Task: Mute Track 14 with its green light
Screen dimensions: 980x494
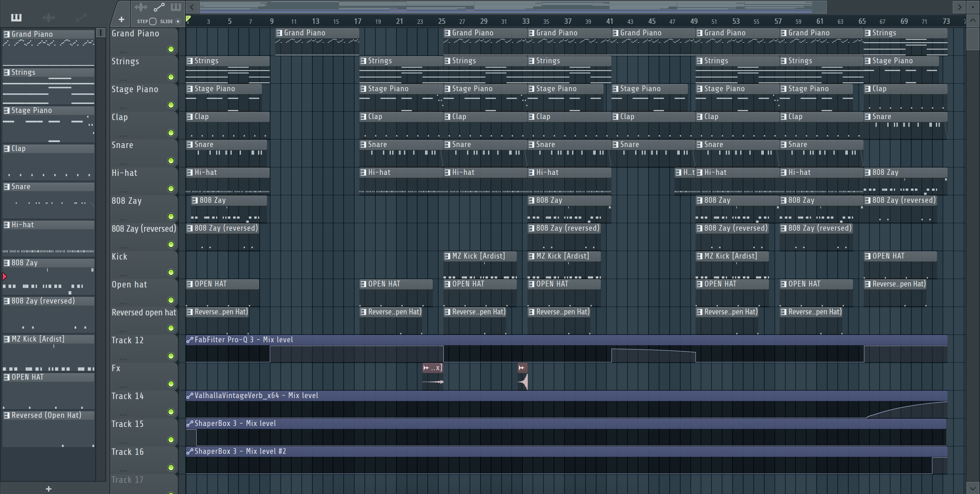Action: pos(171,412)
